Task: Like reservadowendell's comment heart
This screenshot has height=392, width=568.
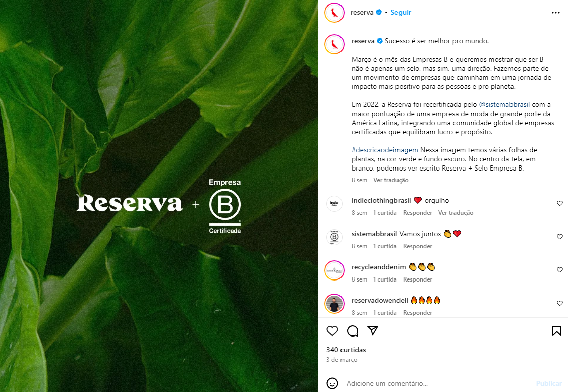Action: tap(559, 303)
